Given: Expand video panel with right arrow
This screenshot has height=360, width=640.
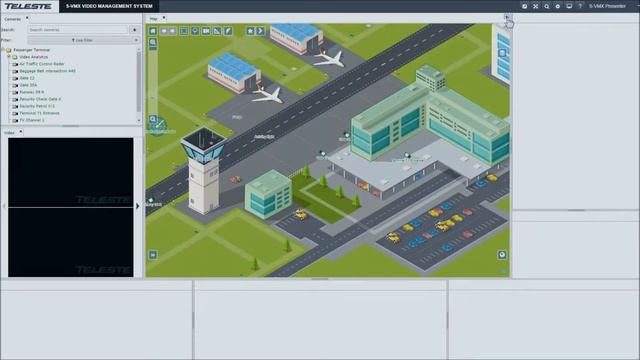Looking at the screenshot, I should (x=138, y=206).
